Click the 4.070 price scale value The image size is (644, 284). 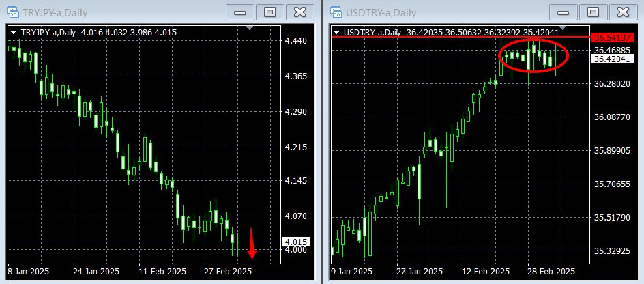[295, 216]
